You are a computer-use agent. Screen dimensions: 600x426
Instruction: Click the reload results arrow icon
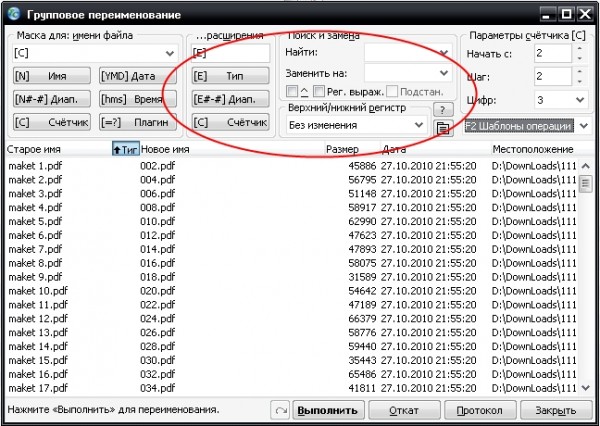(x=281, y=410)
